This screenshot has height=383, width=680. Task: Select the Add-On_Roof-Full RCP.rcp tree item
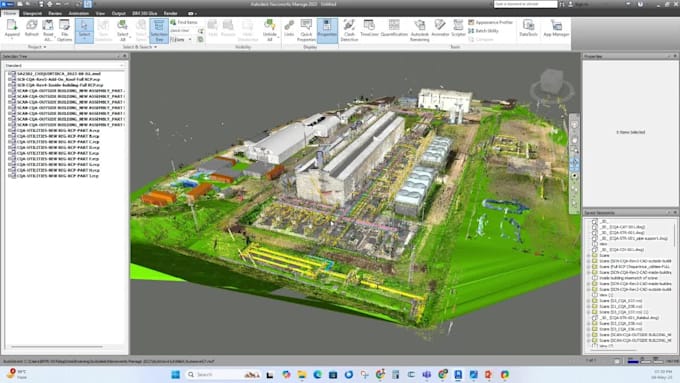[58, 79]
